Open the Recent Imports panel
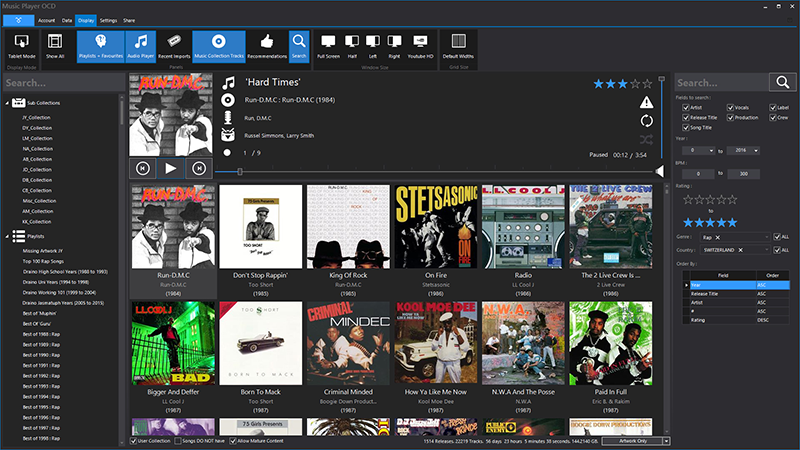The width and height of the screenshot is (800, 450). (x=174, y=46)
